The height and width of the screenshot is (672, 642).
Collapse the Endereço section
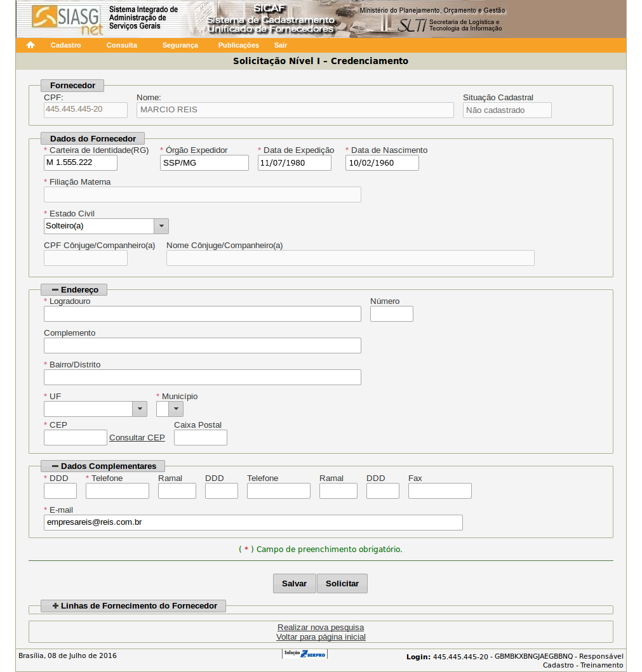[75, 290]
